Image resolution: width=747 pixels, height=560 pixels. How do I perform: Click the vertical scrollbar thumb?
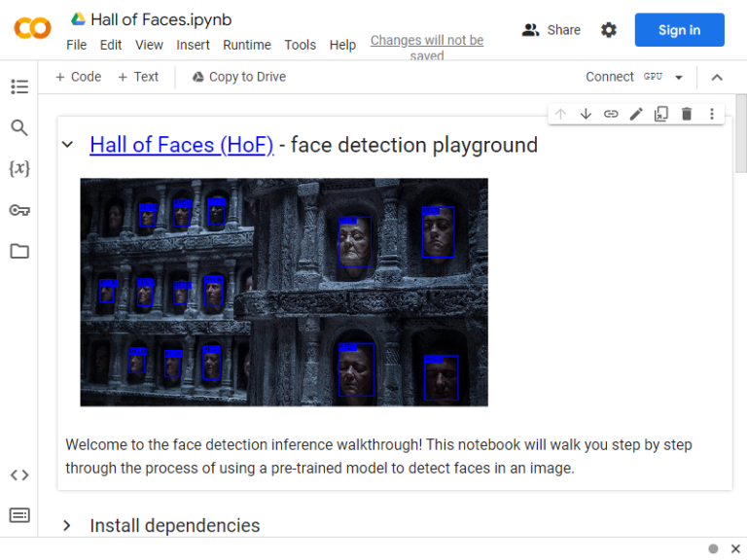pyautogui.click(x=741, y=133)
